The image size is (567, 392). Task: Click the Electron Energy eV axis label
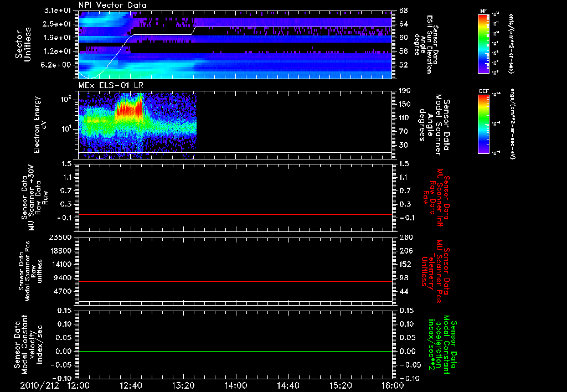coord(39,125)
